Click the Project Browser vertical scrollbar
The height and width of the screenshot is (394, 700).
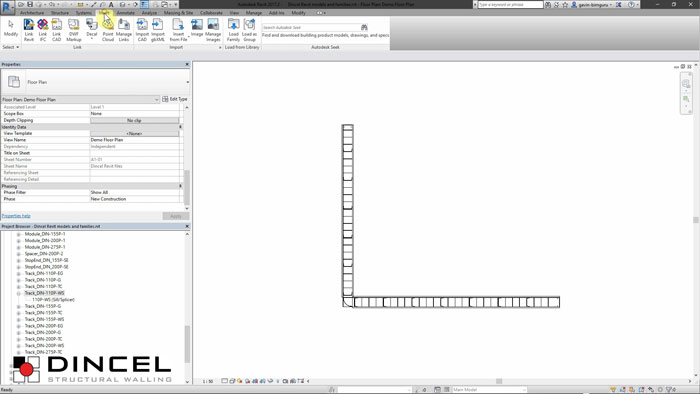point(187,344)
